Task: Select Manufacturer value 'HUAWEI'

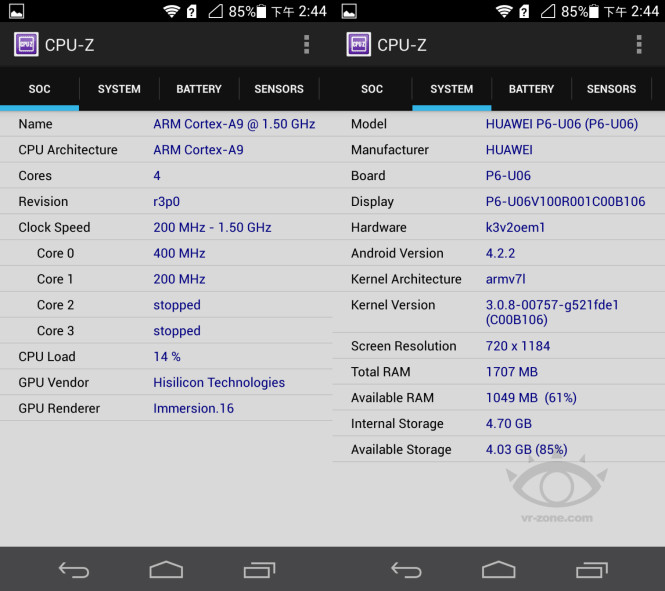Action: point(509,150)
